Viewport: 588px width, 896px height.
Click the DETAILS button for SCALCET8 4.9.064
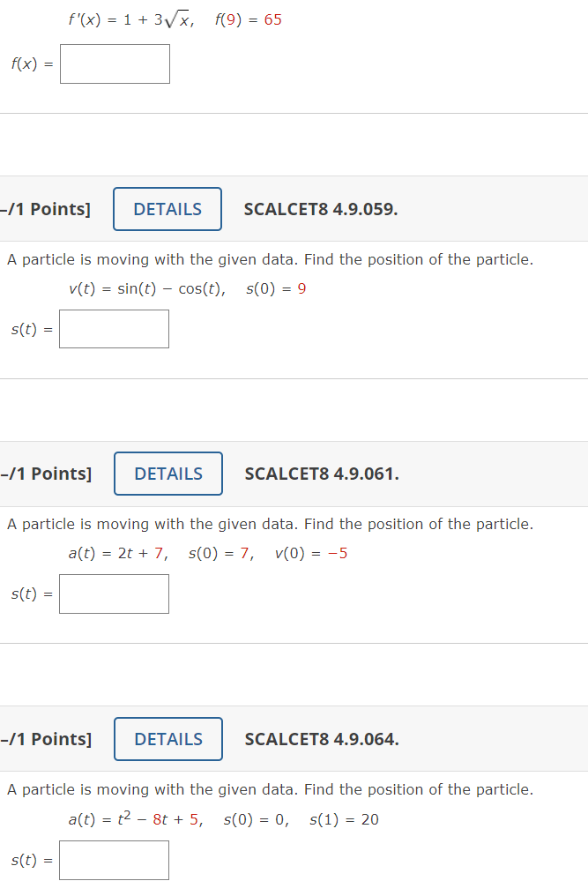(167, 739)
